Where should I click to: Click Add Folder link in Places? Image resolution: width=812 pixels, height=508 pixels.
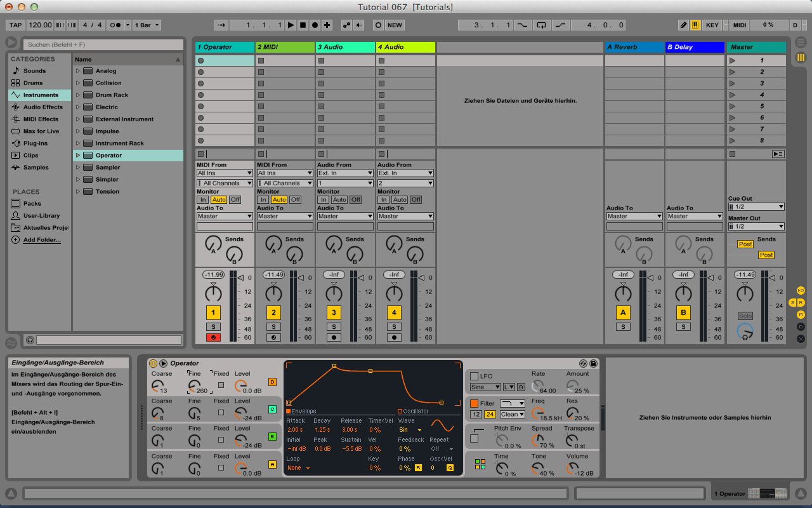(x=42, y=240)
